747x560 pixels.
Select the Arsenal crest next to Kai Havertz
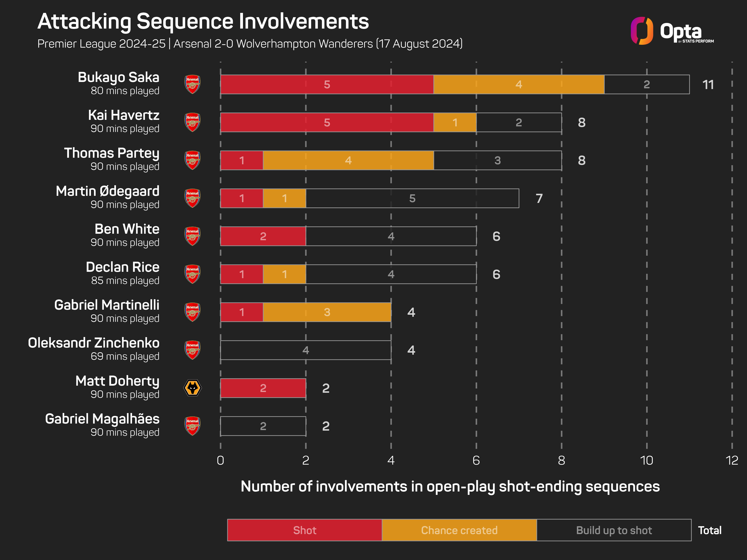(193, 122)
